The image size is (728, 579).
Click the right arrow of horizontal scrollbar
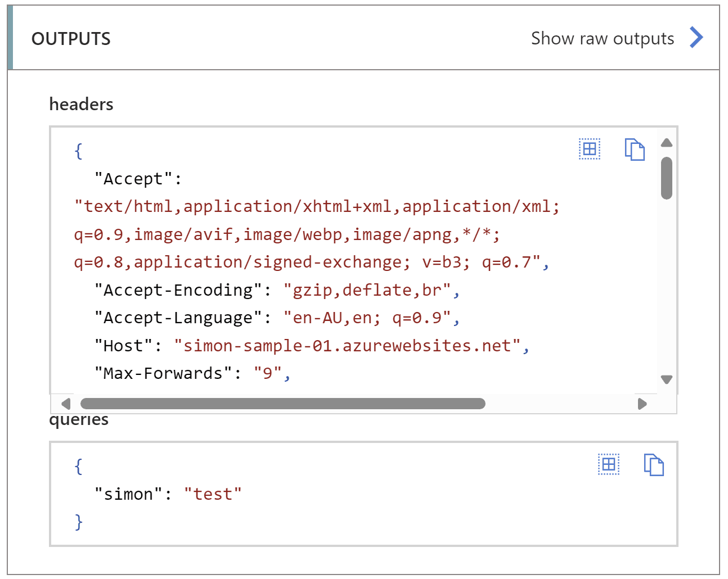click(642, 404)
